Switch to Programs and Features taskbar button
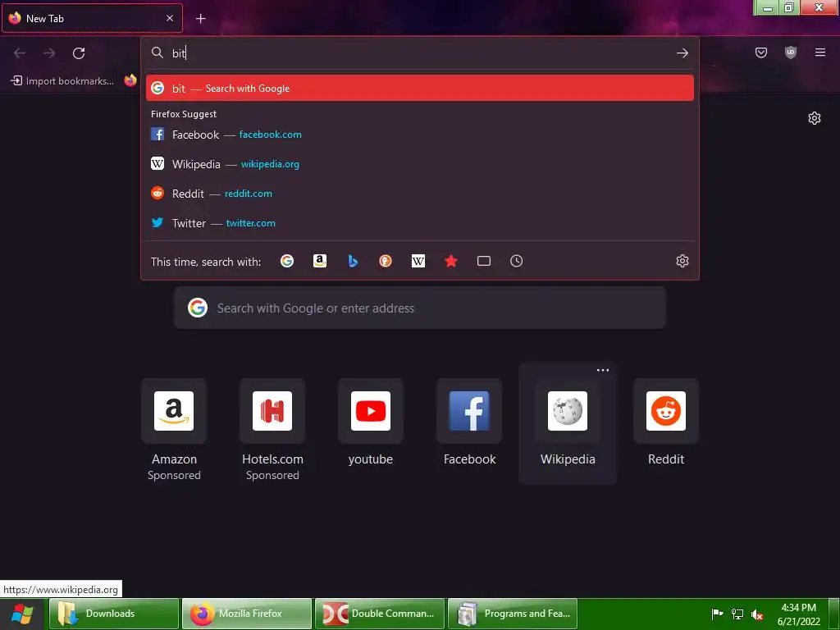 (x=513, y=614)
